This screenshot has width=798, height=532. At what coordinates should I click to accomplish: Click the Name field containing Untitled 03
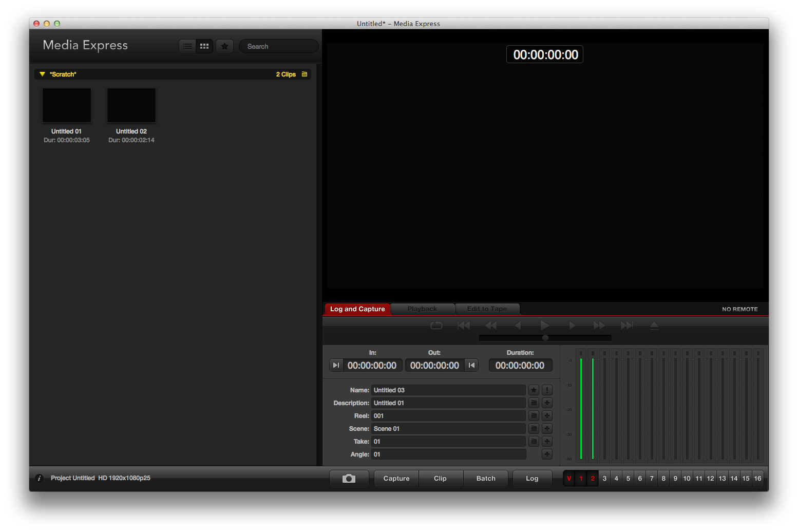coord(448,390)
